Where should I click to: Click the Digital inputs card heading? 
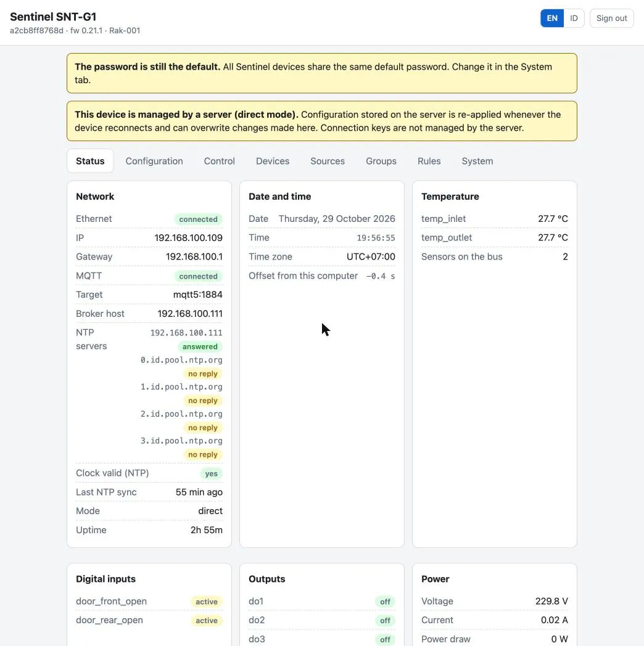106,579
